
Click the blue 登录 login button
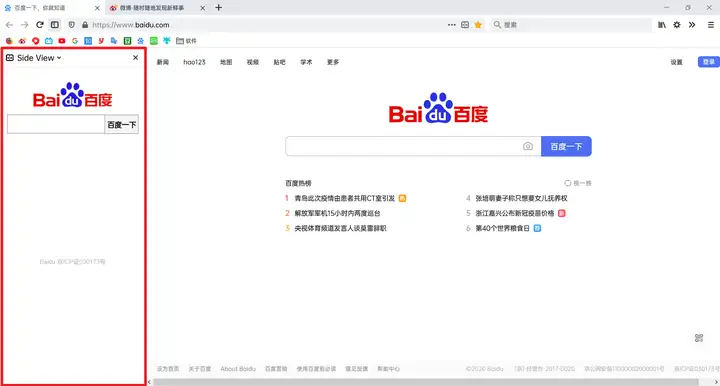point(709,62)
